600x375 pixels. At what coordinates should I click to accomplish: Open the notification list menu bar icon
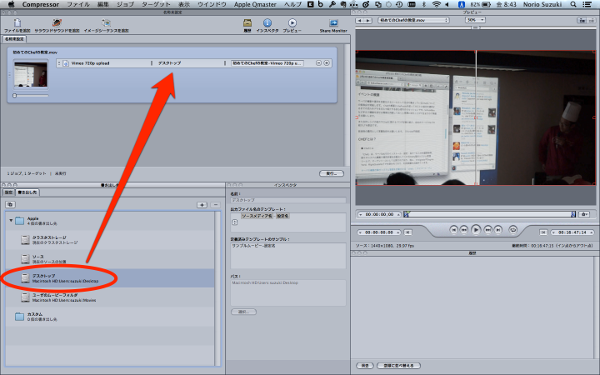(x=587, y=4)
